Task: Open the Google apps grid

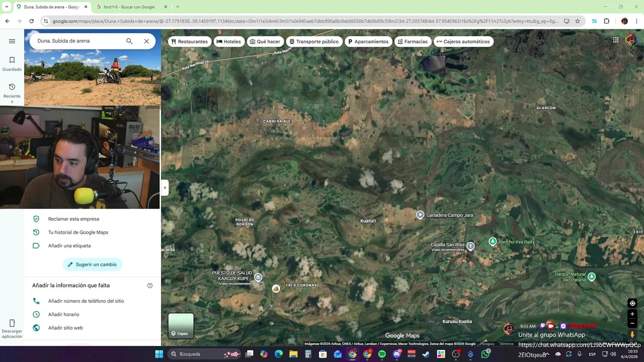Action: 616,40
